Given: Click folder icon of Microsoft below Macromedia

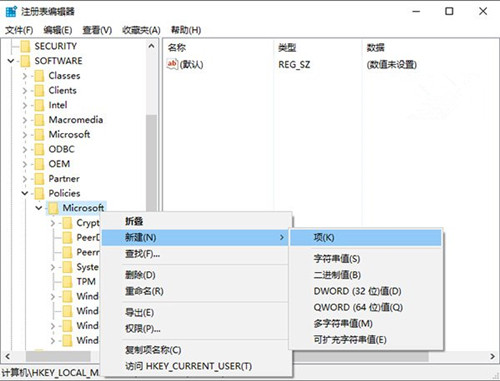Looking at the screenshot, I should (x=39, y=134).
